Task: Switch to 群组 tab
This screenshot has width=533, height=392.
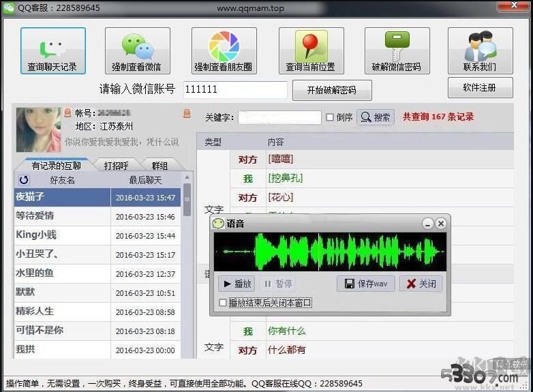Action: (x=159, y=165)
